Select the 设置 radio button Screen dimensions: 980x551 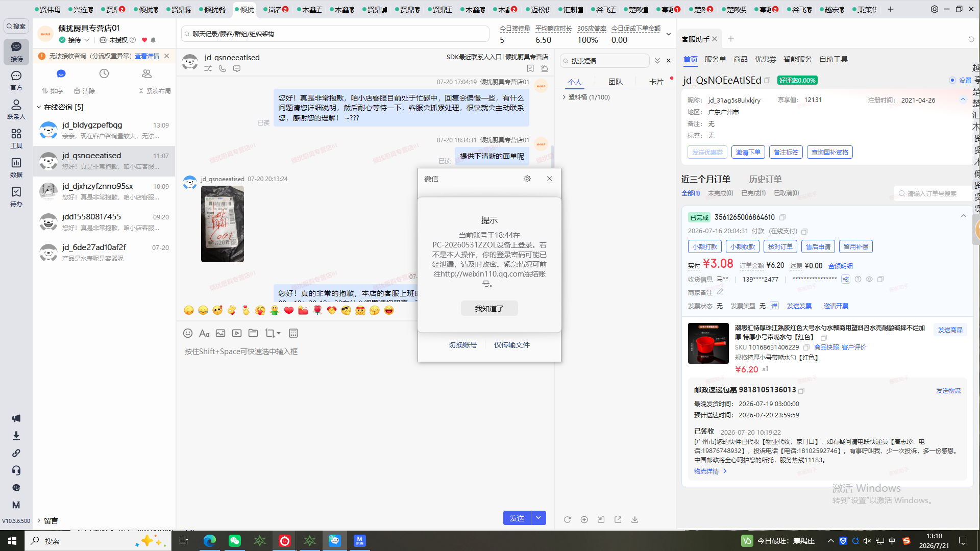952,80
